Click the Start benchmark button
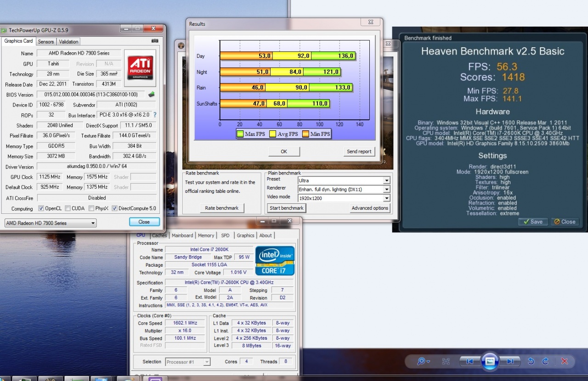The width and height of the screenshot is (588, 381). (287, 208)
